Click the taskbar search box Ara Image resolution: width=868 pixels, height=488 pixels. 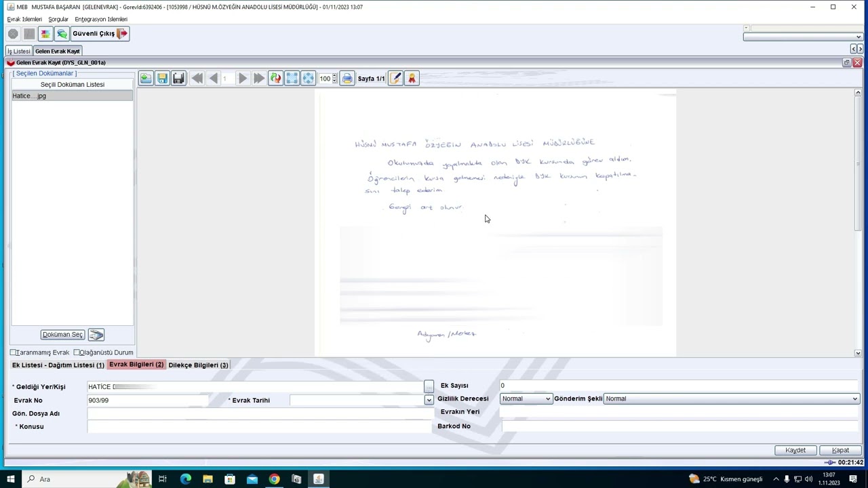click(x=86, y=479)
